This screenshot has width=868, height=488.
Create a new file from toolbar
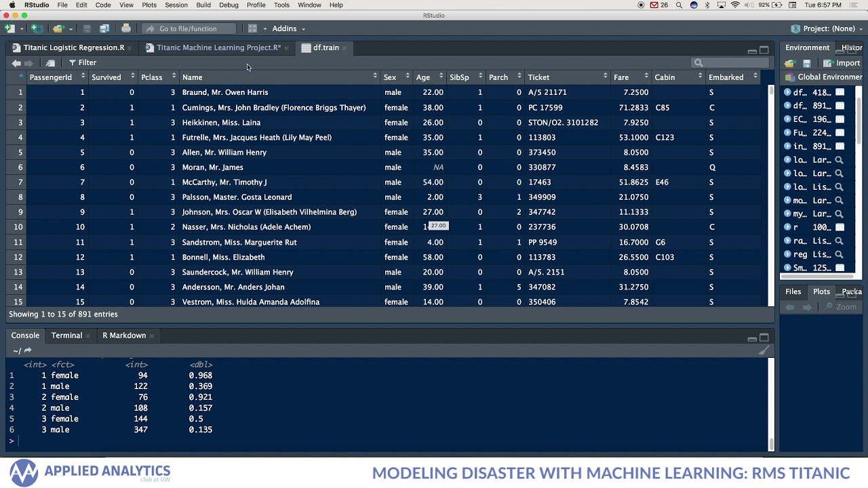pyautogui.click(x=9, y=28)
